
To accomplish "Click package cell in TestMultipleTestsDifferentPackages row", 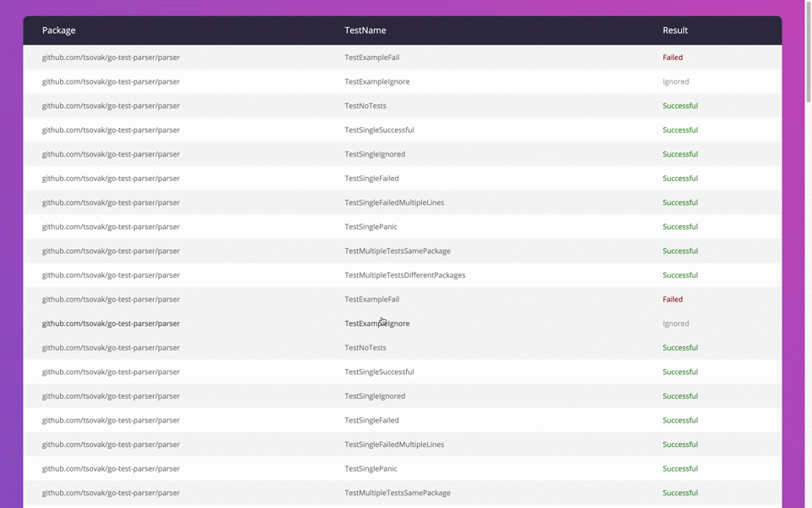I will tap(111, 275).
